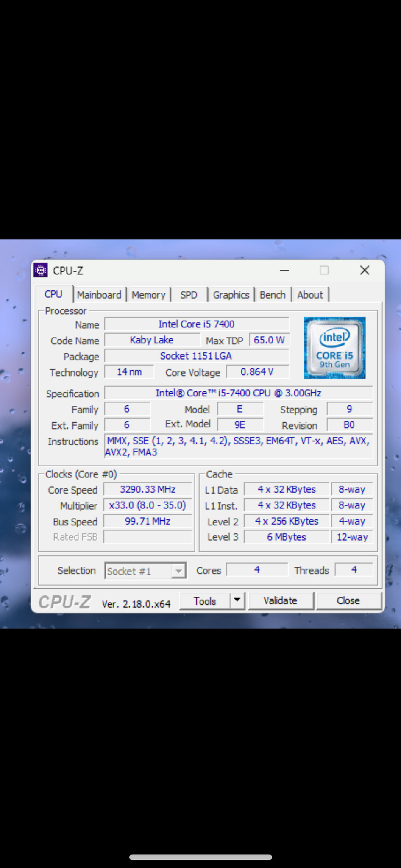
Task: Close CPU-Z with the X button
Action: tap(365, 270)
